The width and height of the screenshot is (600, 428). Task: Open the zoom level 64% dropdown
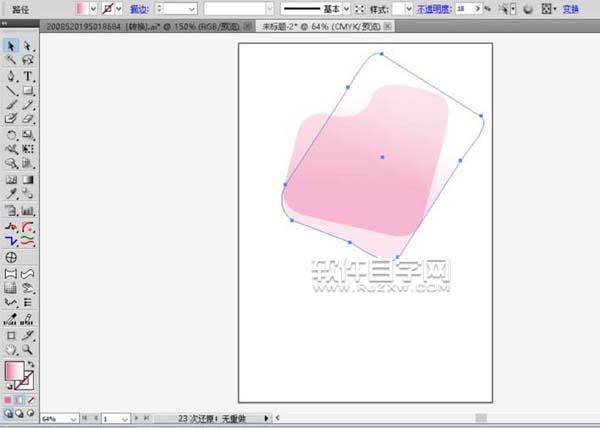74,419
